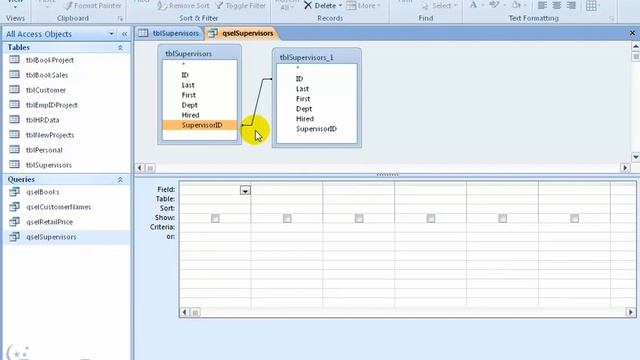Select tblPersonal table icon
The image size is (640, 360).
point(14,149)
